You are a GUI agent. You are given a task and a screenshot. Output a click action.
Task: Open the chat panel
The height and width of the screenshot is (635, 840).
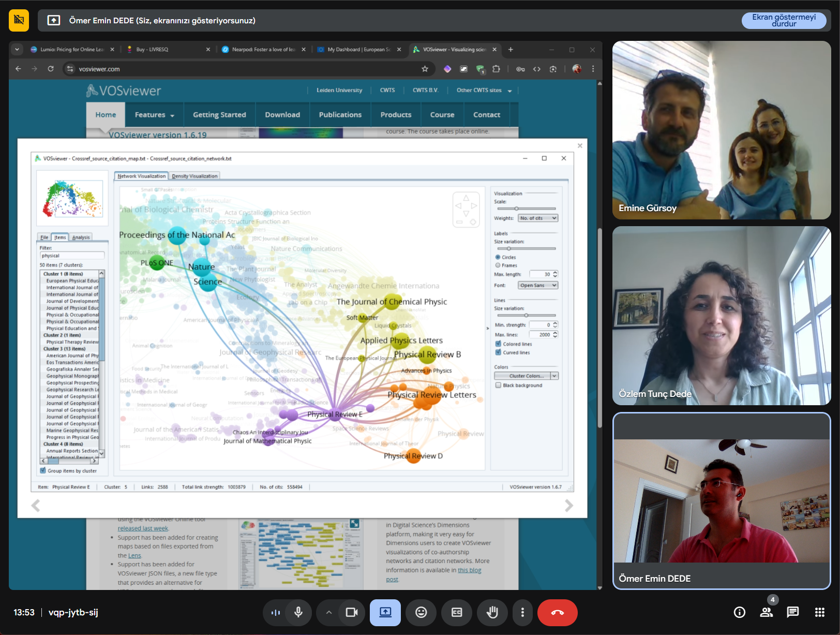792,612
